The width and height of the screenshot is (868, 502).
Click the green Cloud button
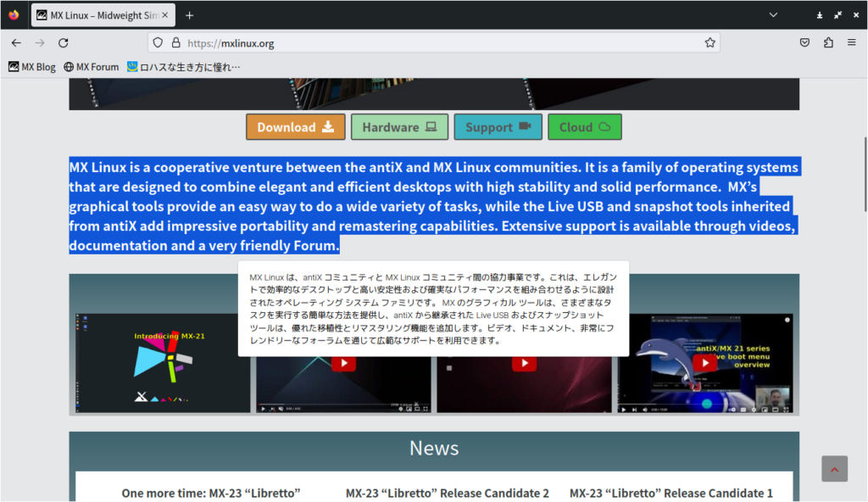[x=585, y=127]
